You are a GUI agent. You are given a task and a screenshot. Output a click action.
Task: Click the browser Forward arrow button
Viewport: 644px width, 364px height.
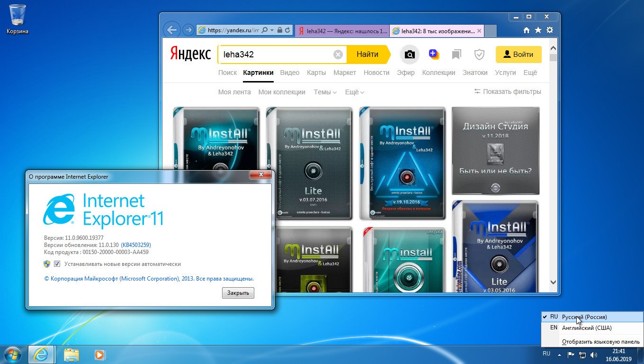pyautogui.click(x=188, y=30)
